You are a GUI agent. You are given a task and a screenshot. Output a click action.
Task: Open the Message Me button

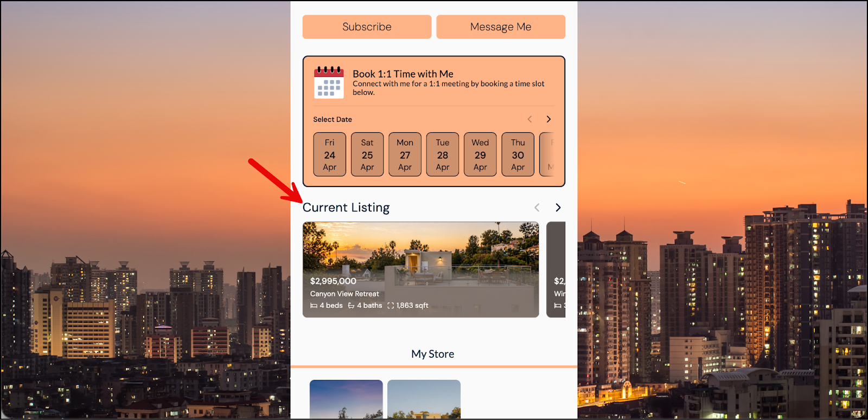(501, 27)
